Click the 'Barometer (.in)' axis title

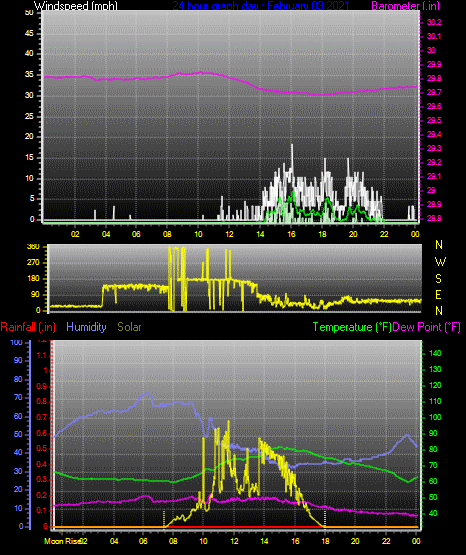(405, 6)
